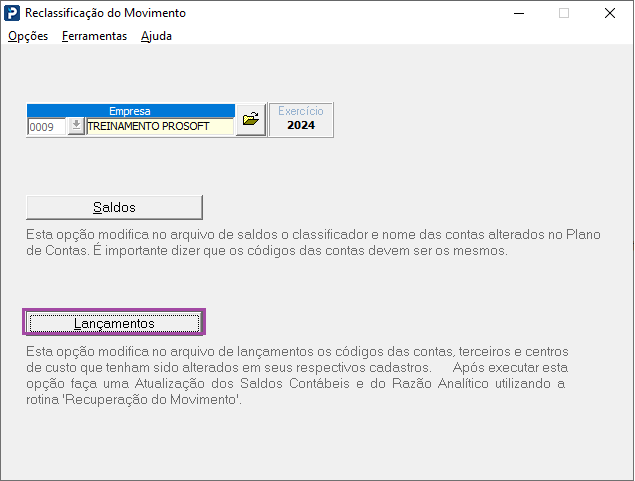Click the Lançamentos description text mentioning 'Recuperação do Movimento'

coord(297,375)
